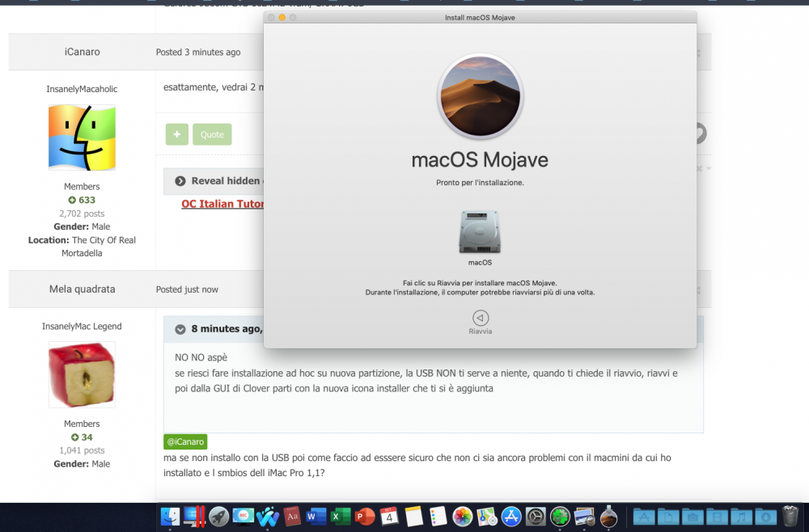Launch Microsoft Word from the dock

click(316, 517)
